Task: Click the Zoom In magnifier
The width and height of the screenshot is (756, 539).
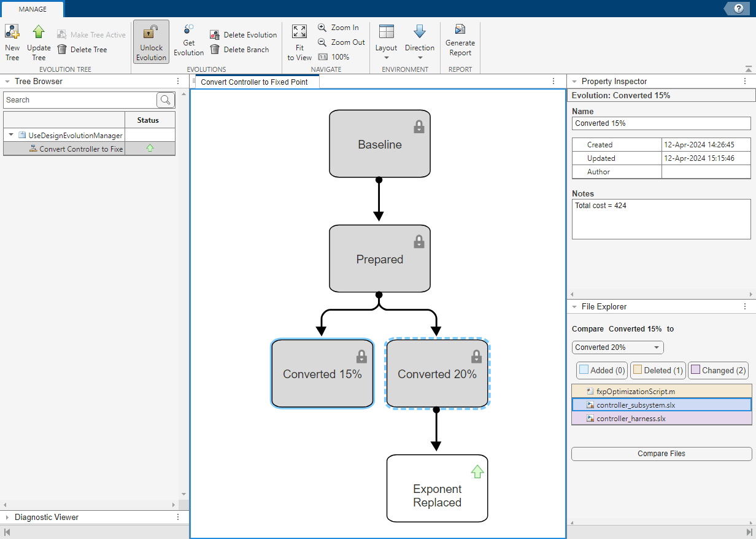Action: 323,28
